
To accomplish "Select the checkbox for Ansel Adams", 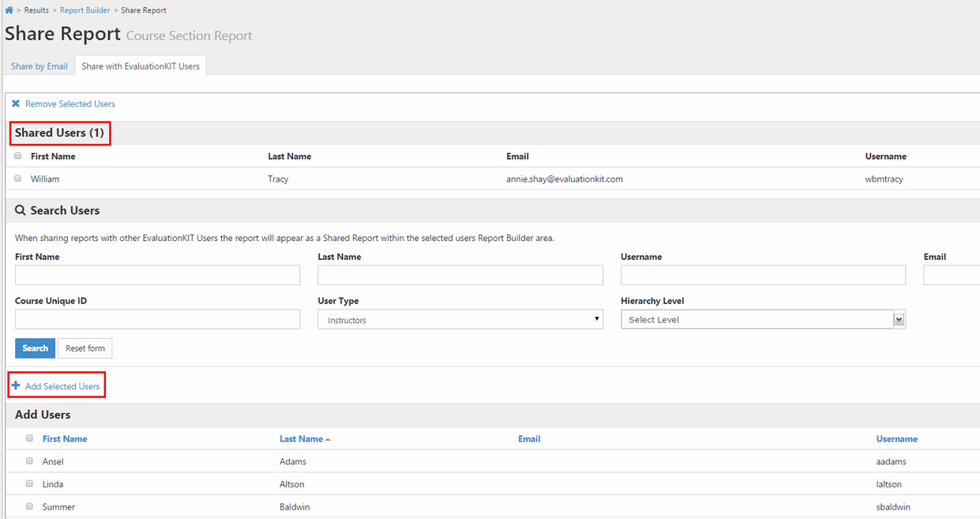I will [x=30, y=461].
